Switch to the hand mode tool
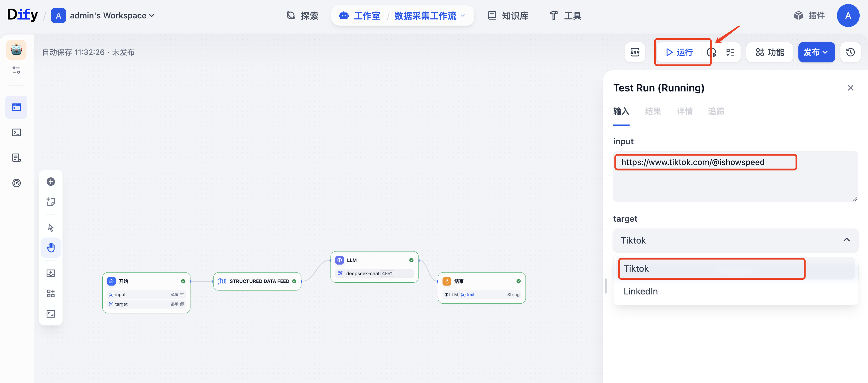This screenshot has height=383, width=868. coord(51,248)
